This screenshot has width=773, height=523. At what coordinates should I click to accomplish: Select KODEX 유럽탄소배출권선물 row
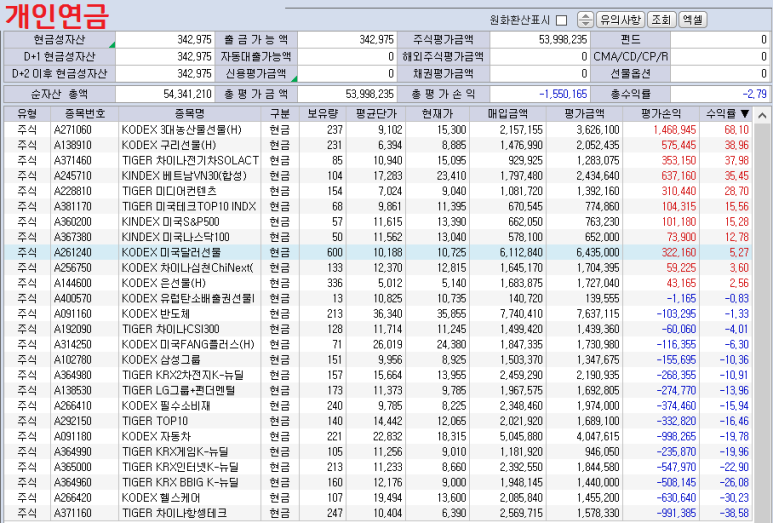[x=378, y=298]
